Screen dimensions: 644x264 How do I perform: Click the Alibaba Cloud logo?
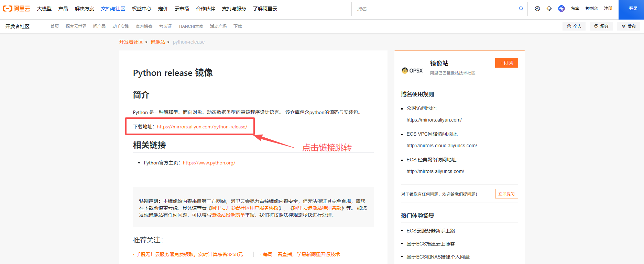16,9
